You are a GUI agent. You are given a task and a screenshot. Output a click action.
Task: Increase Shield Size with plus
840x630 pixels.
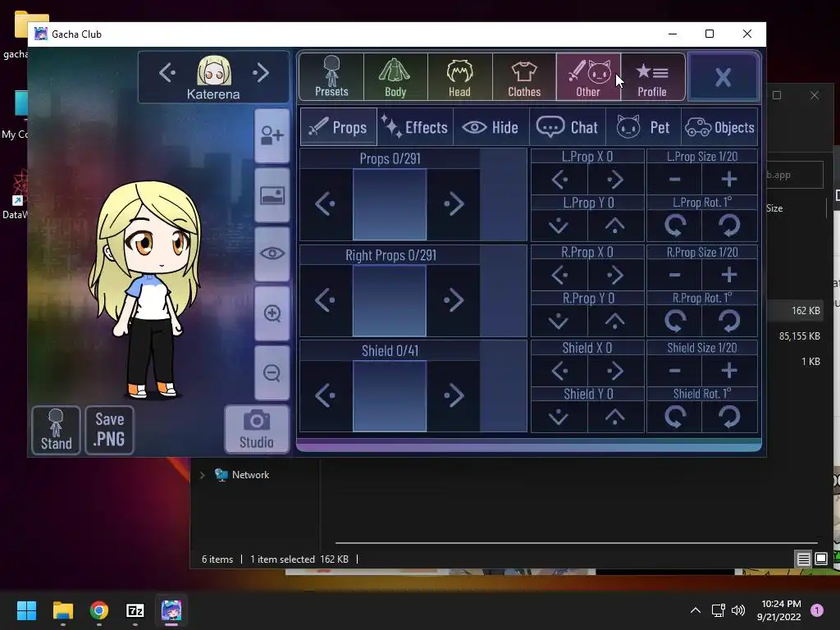[x=729, y=371]
